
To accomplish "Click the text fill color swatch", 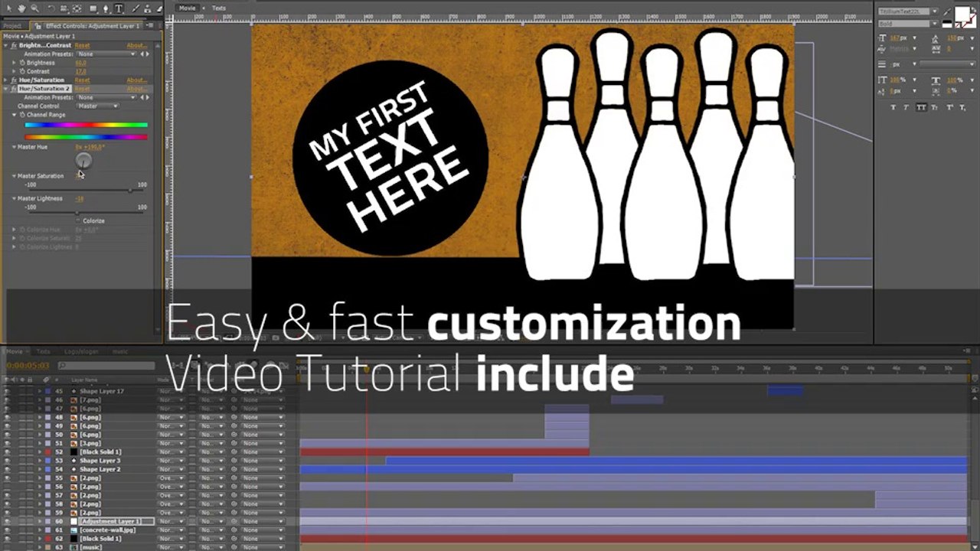I will coord(962,14).
